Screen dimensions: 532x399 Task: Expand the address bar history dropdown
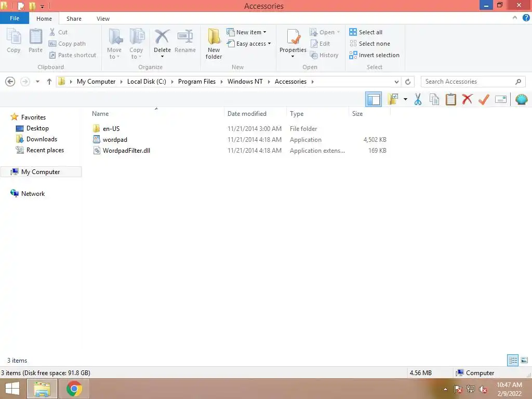coord(396,82)
